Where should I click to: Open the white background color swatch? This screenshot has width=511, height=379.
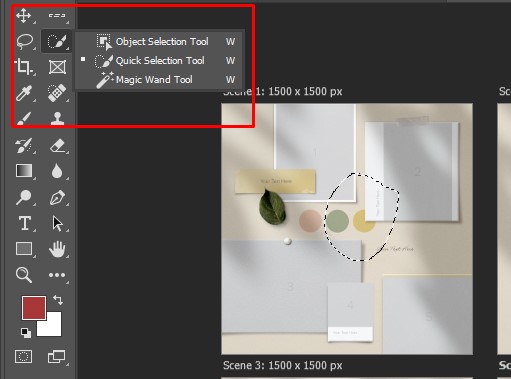pyautogui.click(x=53, y=327)
